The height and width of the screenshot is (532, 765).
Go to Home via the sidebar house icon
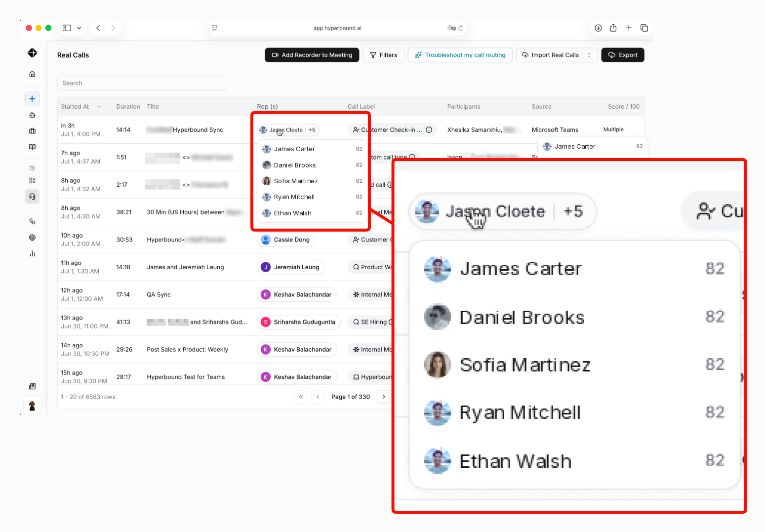point(32,74)
